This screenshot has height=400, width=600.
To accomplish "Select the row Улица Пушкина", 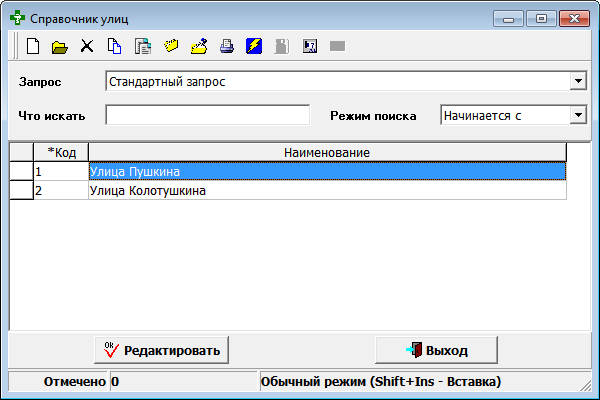I will pos(327,171).
